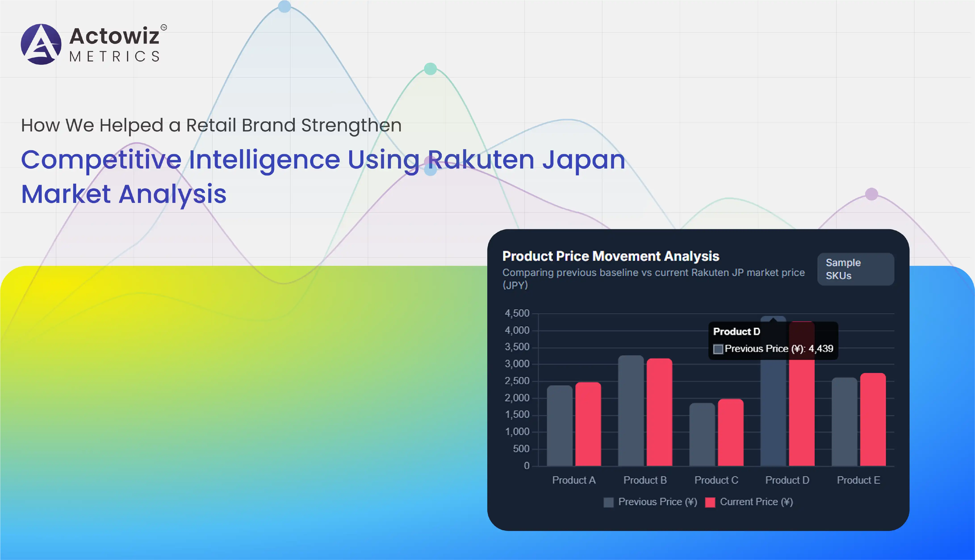The width and height of the screenshot is (975, 560).
Task: Click the '2,000' y-axis label
Action: tap(517, 398)
